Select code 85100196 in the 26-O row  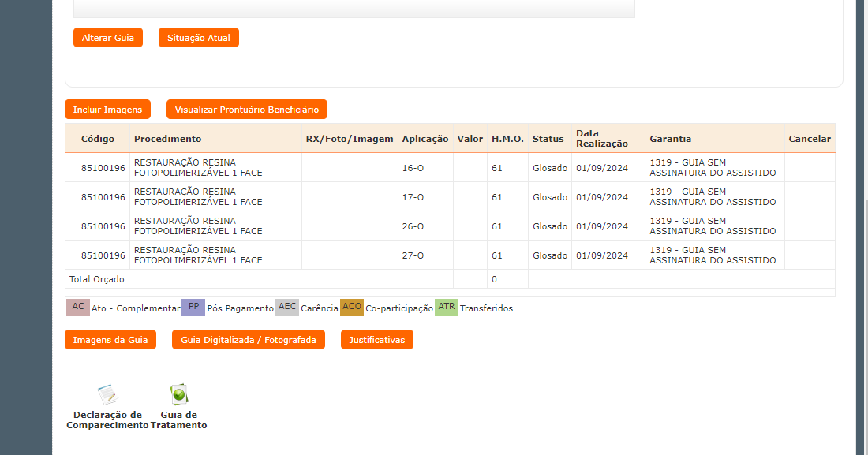click(103, 226)
